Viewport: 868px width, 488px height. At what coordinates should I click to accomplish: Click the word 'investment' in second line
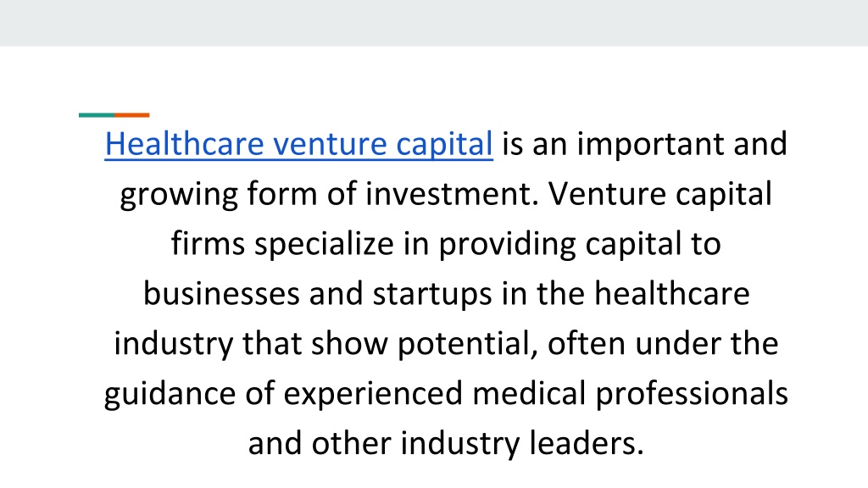[448, 194]
